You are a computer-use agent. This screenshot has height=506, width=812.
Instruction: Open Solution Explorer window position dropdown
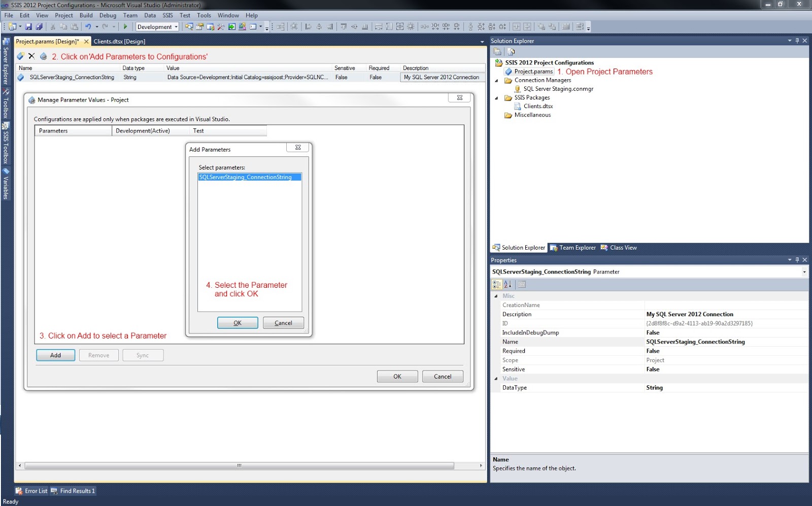point(790,41)
